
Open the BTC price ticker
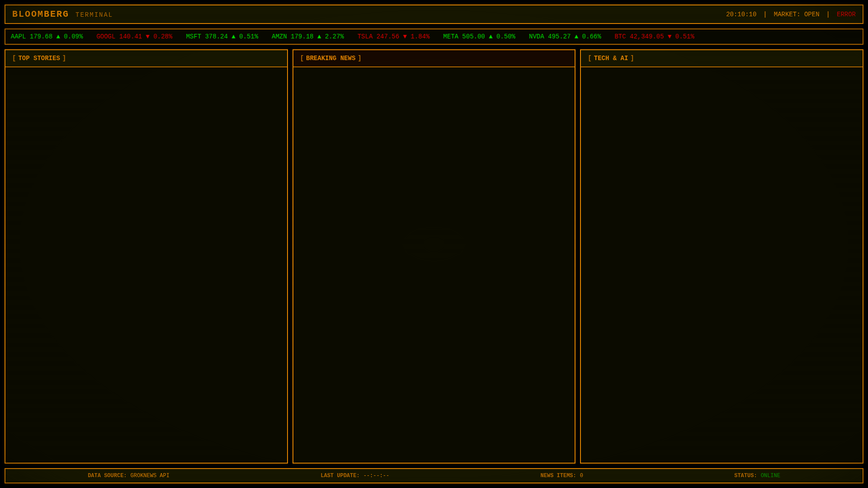[654, 37]
